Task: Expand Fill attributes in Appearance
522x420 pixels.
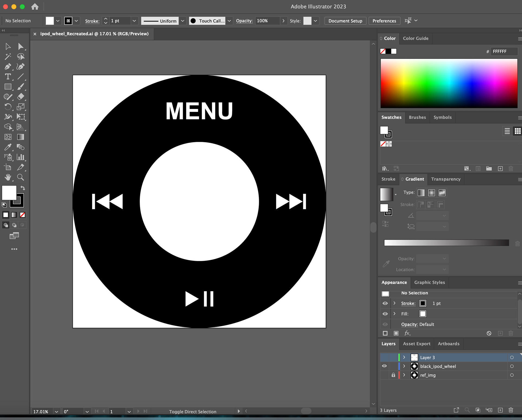Action: (x=394, y=314)
